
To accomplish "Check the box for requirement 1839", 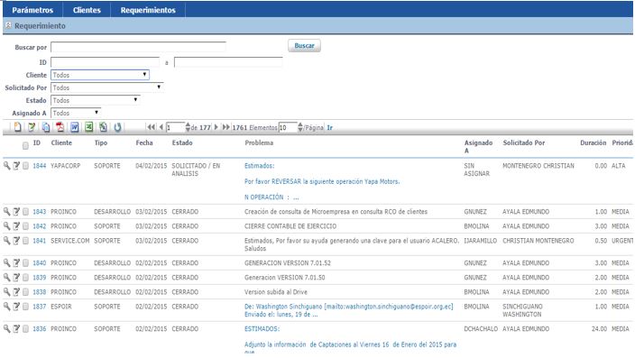I will coord(25,278).
